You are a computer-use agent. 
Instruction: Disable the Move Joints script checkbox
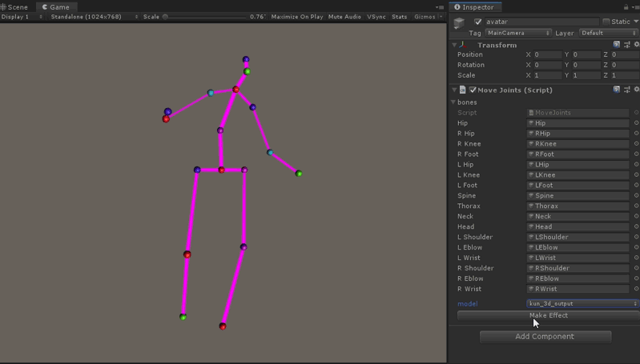(x=473, y=90)
